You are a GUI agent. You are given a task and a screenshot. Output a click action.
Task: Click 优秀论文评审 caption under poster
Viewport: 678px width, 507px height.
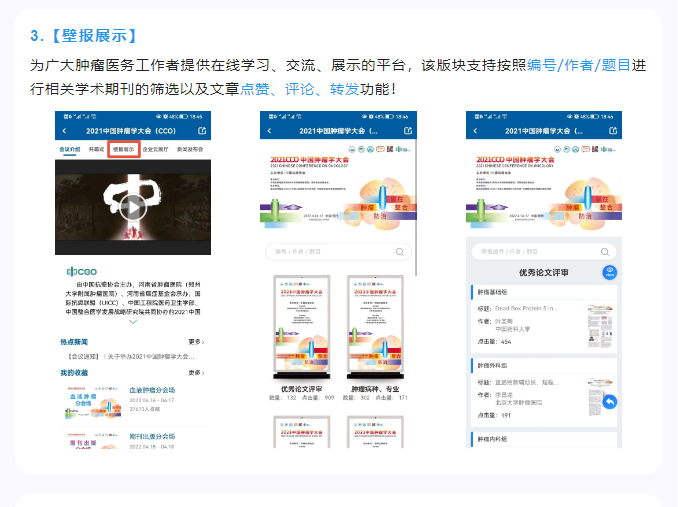click(x=301, y=389)
